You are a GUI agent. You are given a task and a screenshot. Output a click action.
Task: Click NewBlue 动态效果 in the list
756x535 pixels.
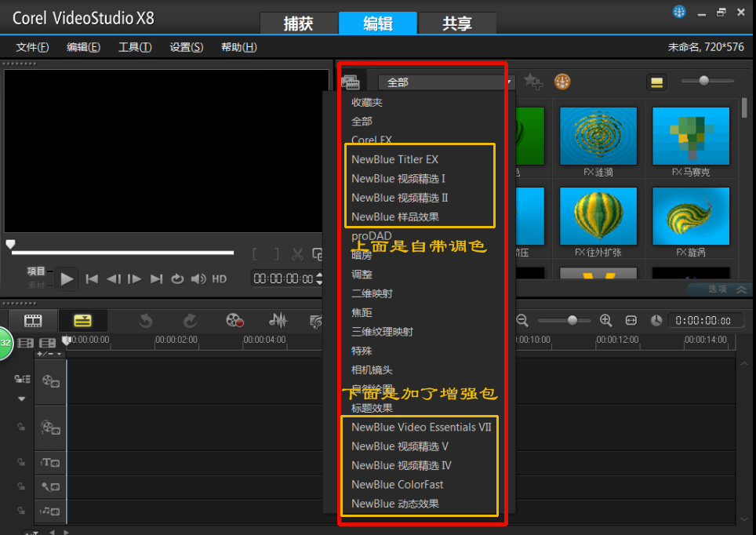pyautogui.click(x=395, y=504)
